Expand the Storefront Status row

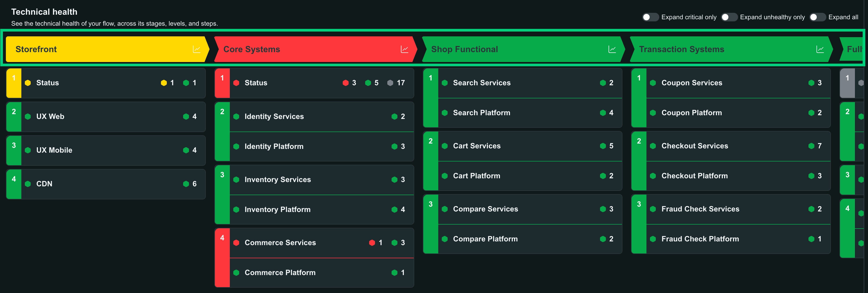pos(113,83)
